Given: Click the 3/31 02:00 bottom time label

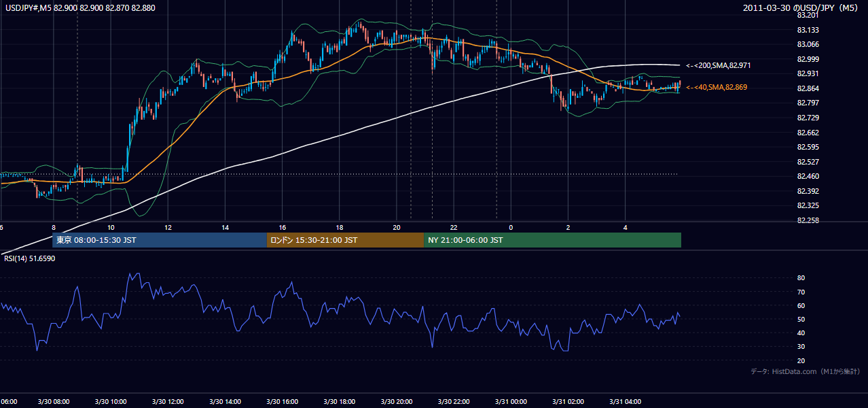Looking at the screenshot, I should tap(568, 401).
